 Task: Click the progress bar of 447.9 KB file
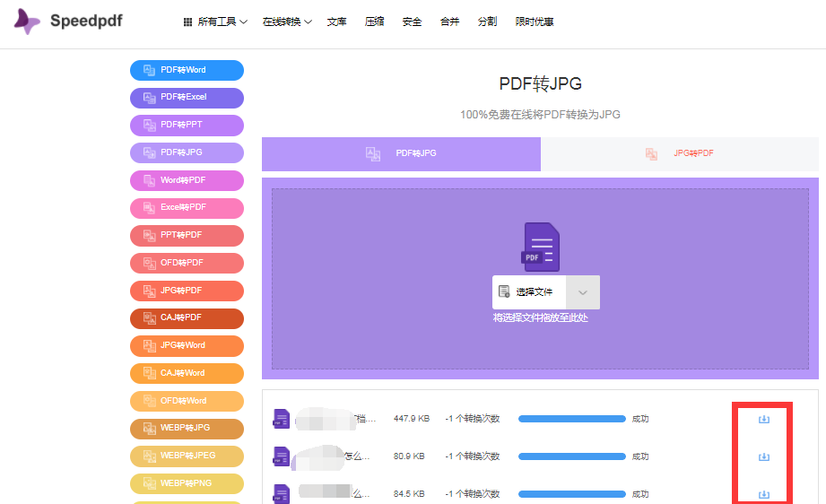(x=572, y=419)
